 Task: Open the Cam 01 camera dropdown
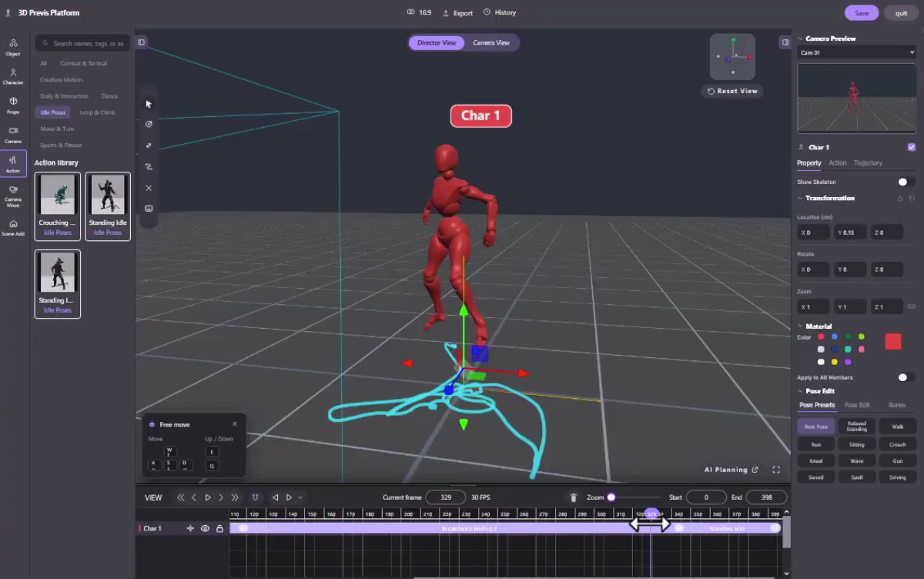(856, 52)
